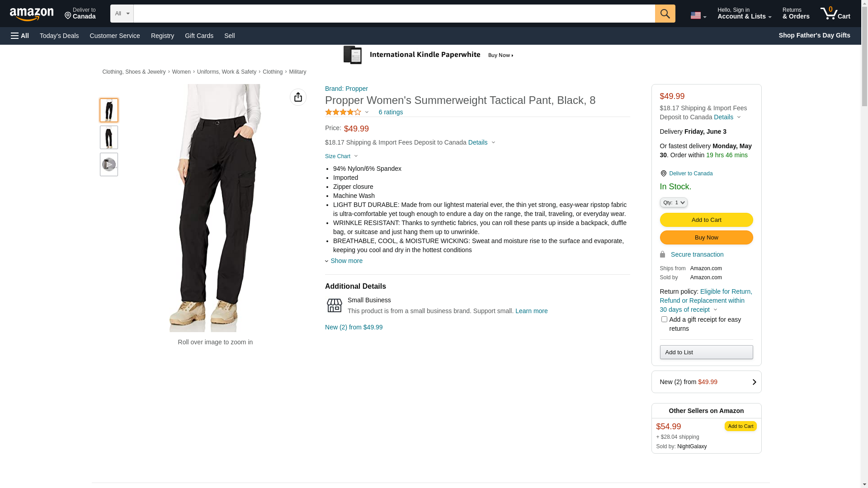Click the Buy Now button

pyautogui.click(x=706, y=238)
